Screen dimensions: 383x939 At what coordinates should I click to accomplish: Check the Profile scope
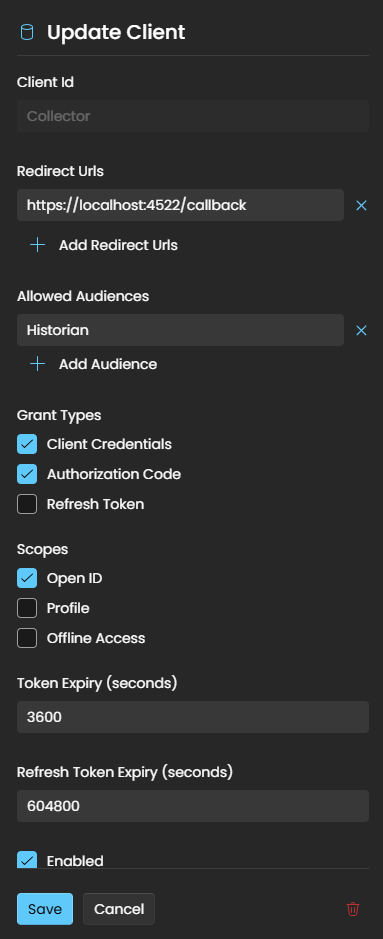coord(27,608)
